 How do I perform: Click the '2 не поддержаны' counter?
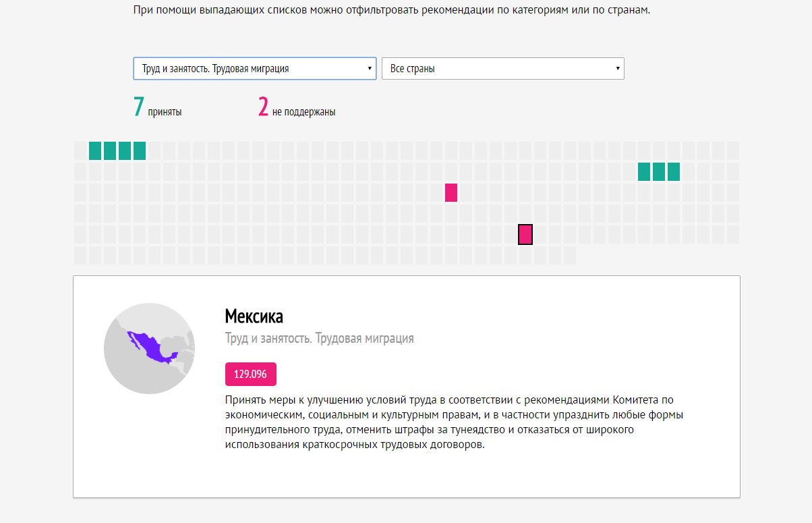(x=297, y=108)
